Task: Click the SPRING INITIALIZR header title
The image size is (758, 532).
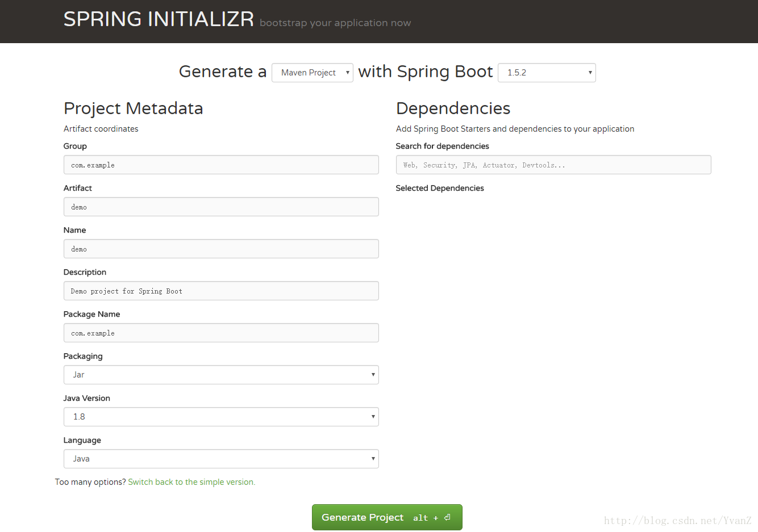Action: click(159, 19)
